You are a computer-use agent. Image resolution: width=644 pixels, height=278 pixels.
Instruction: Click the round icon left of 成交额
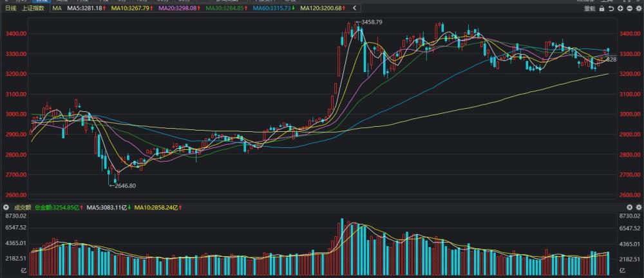click(6, 208)
